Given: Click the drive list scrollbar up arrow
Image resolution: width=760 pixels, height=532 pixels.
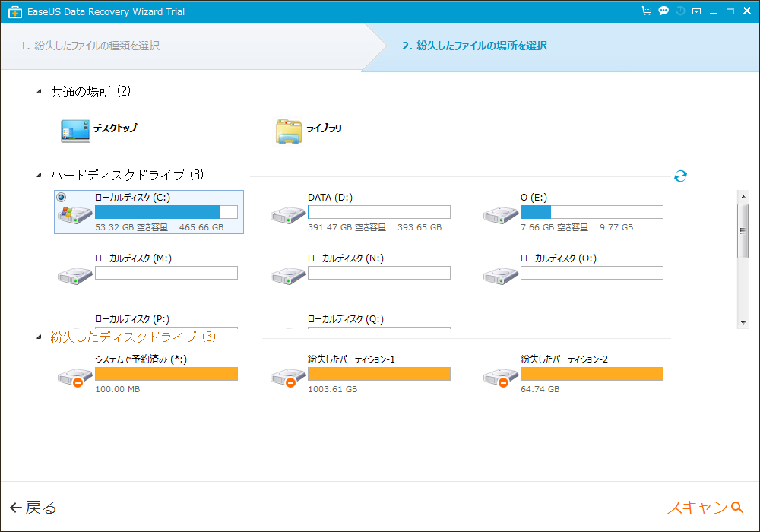Looking at the screenshot, I should click(x=743, y=197).
